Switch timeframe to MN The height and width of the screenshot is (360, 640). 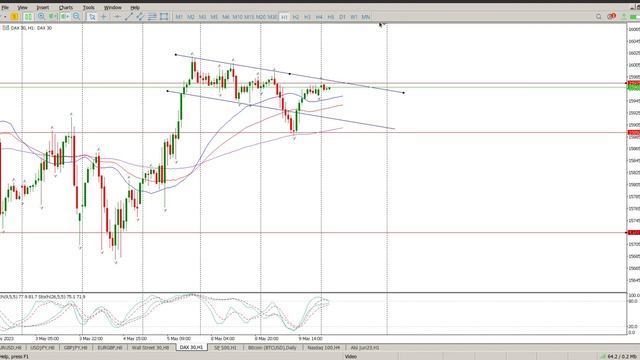tap(366, 17)
